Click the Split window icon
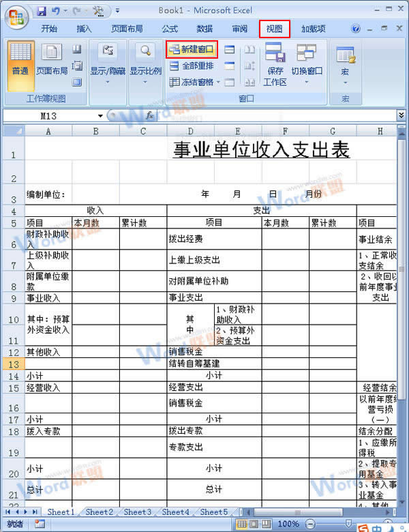Viewport: 409px width, 532px height. (x=229, y=50)
